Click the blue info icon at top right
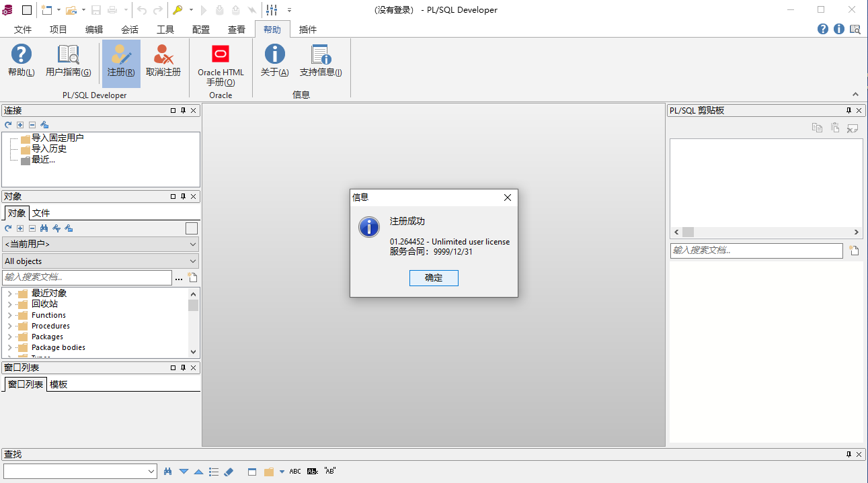868x483 pixels. [839, 29]
